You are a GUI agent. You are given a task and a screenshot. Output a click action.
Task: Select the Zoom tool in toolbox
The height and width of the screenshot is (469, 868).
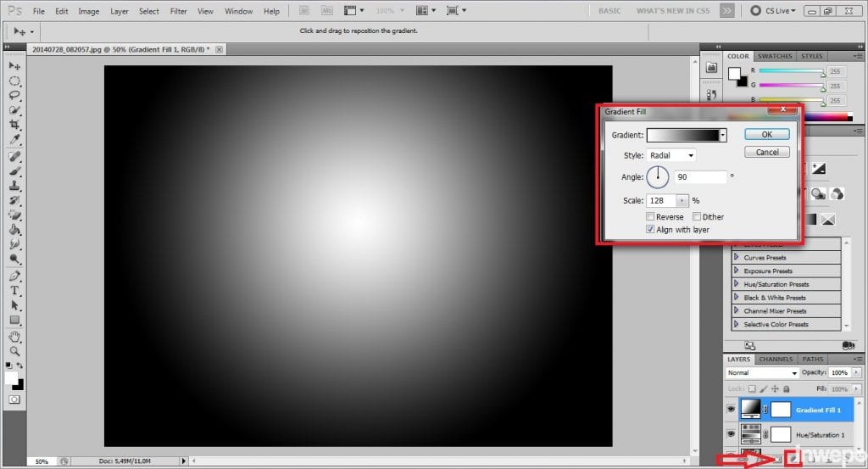click(14, 351)
